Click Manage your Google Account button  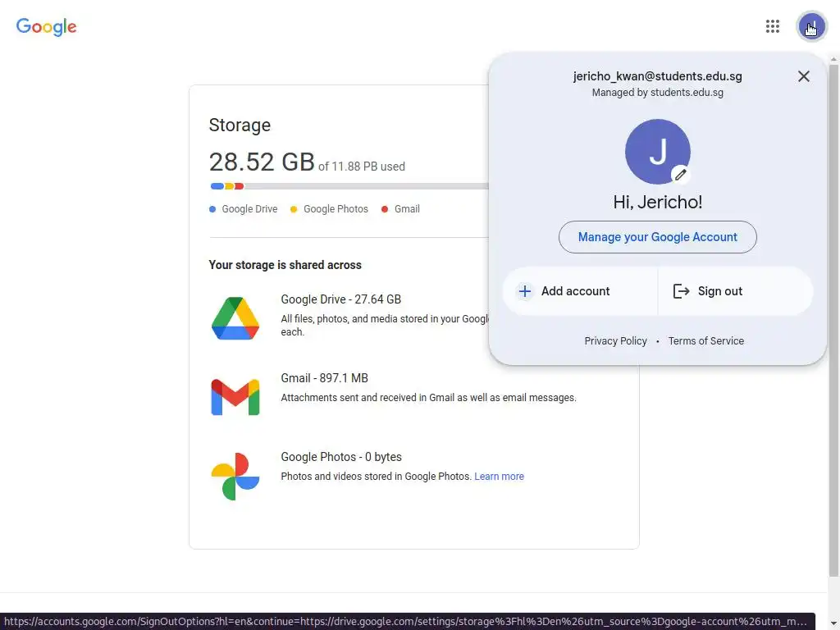pos(658,237)
